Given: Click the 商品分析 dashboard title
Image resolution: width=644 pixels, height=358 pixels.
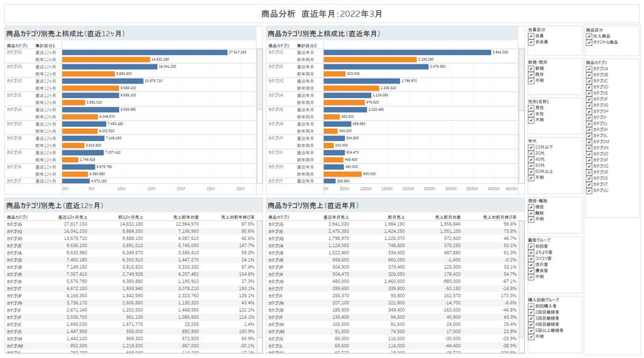Looking at the screenshot, I should pos(322,13).
